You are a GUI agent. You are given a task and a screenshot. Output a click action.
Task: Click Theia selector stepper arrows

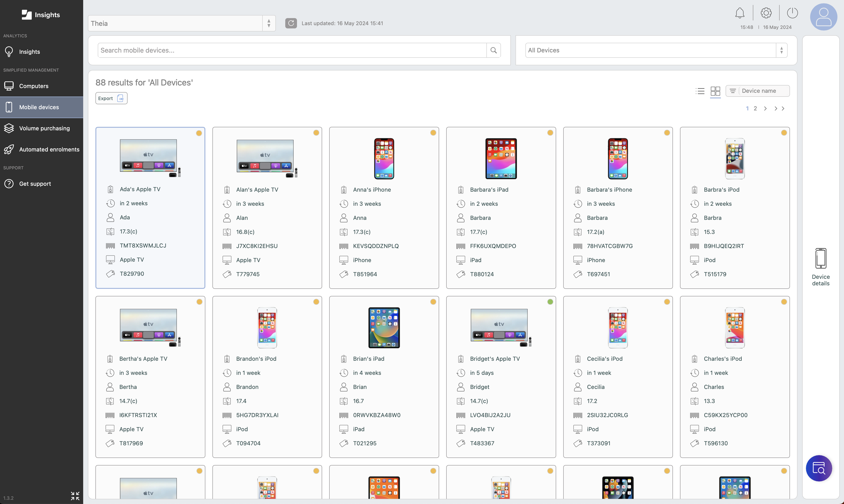coord(269,23)
